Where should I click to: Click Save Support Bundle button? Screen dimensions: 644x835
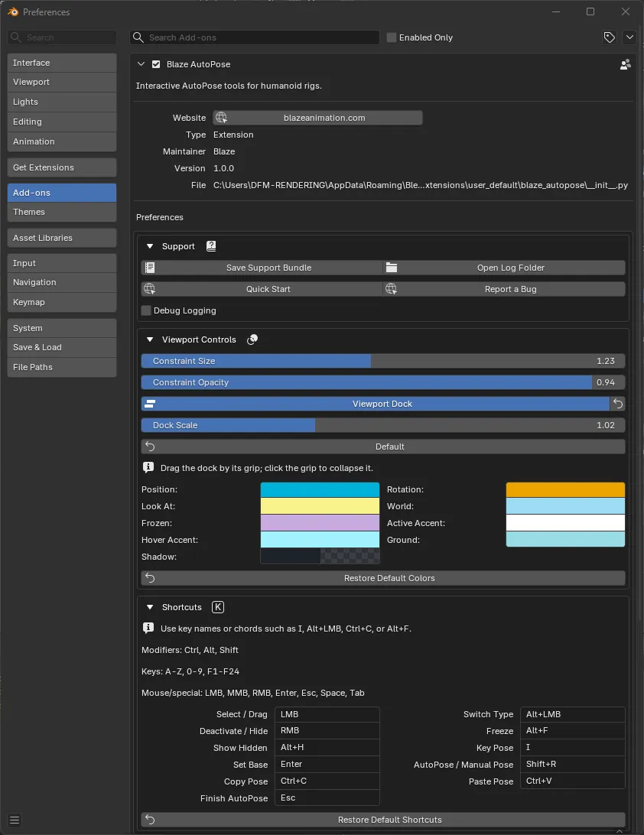point(262,268)
